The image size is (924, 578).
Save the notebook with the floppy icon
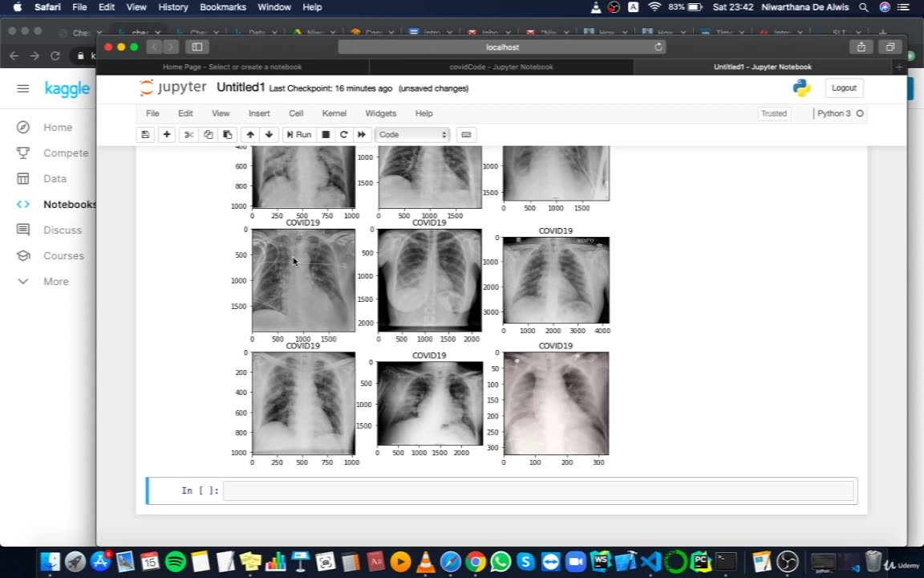tap(145, 135)
